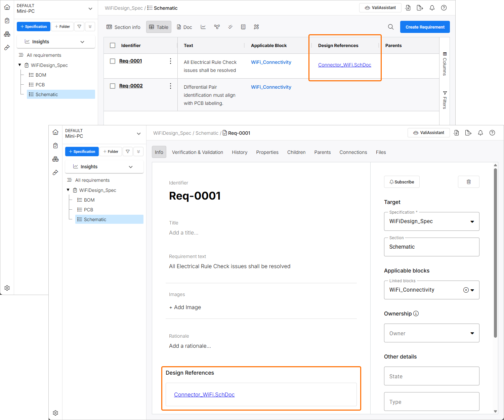
Task: Select BOM section in the detail window tree
Action: coord(89,200)
